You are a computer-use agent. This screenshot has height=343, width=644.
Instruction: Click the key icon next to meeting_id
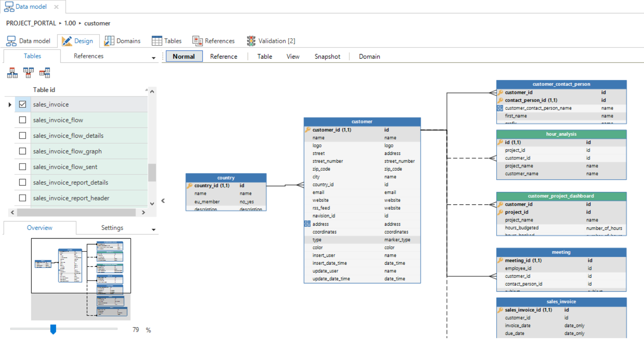pos(500,261)
